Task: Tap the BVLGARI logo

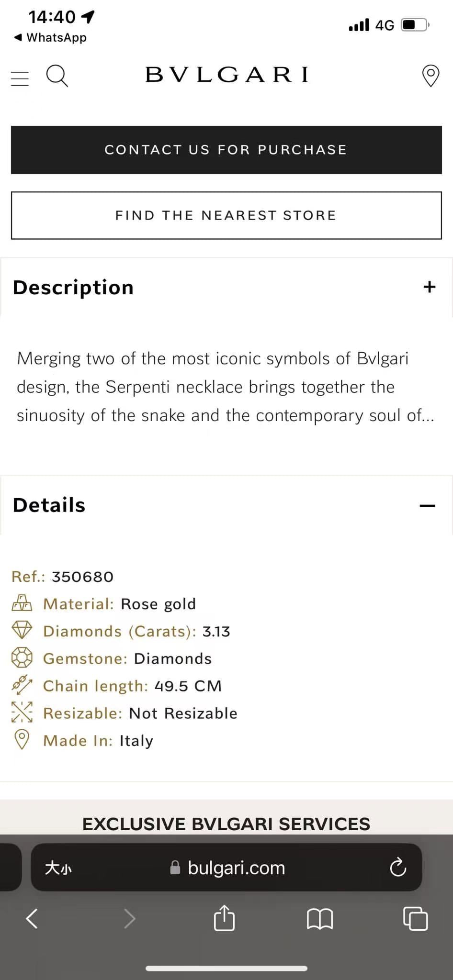Action: pos(226,75)
